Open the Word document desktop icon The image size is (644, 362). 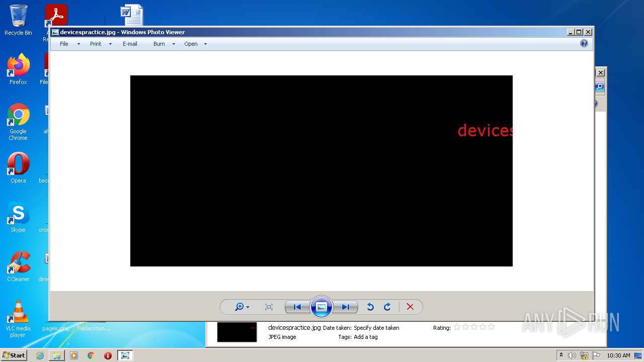coord(132,15)
